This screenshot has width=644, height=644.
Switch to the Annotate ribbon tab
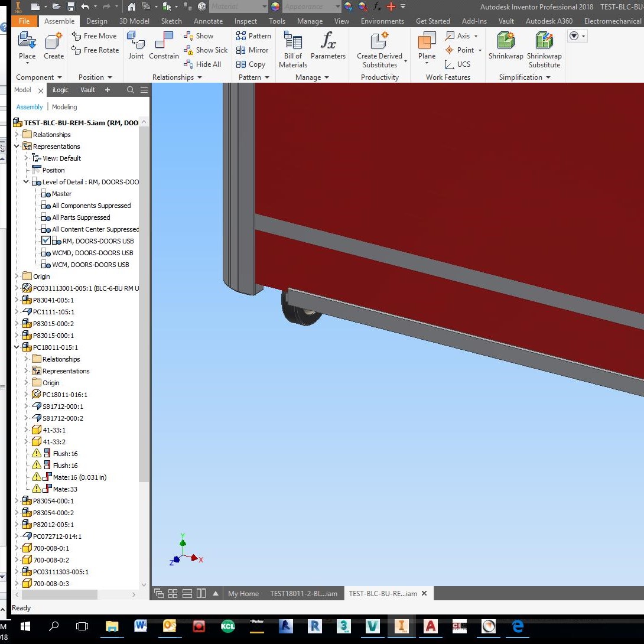(x=208, y=21)
